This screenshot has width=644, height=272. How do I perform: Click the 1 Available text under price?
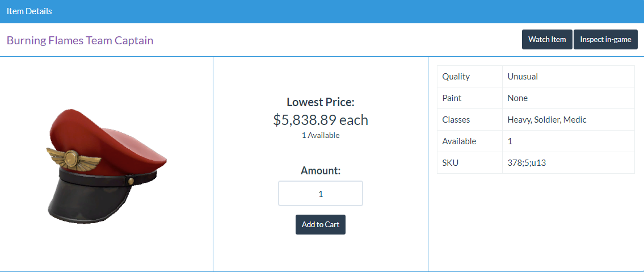(x=321, y=135)
